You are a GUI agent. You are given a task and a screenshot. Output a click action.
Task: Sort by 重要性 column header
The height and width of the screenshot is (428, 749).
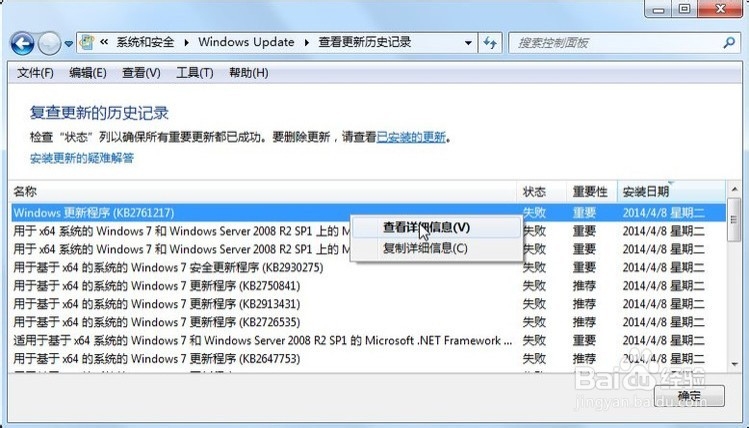pyautogui.click(x=592, y=192)
